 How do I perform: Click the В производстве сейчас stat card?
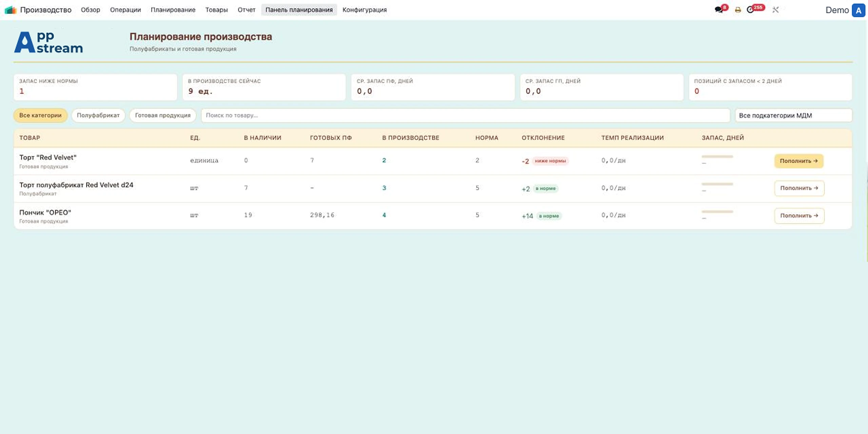(264, 87)
